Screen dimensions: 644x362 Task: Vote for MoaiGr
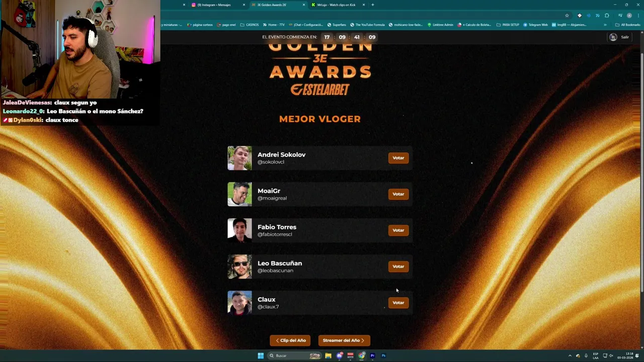[x=398, y=194]
